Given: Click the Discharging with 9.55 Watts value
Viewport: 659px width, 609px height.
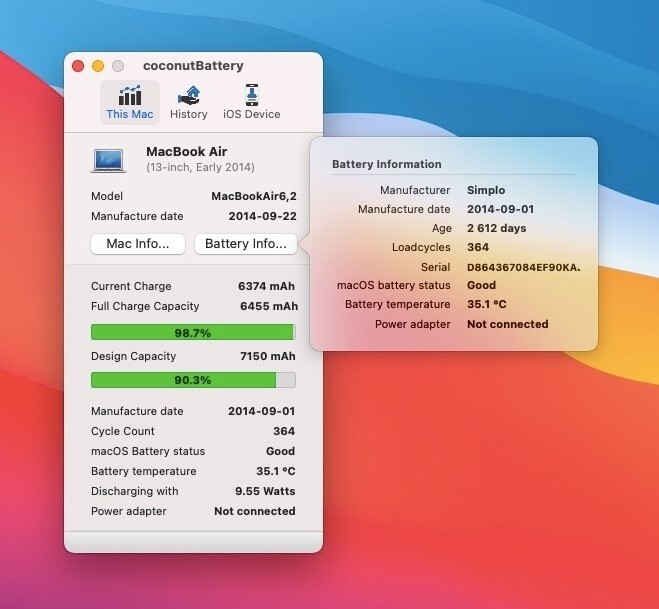Looking at the screenshot, I should 265,491.
